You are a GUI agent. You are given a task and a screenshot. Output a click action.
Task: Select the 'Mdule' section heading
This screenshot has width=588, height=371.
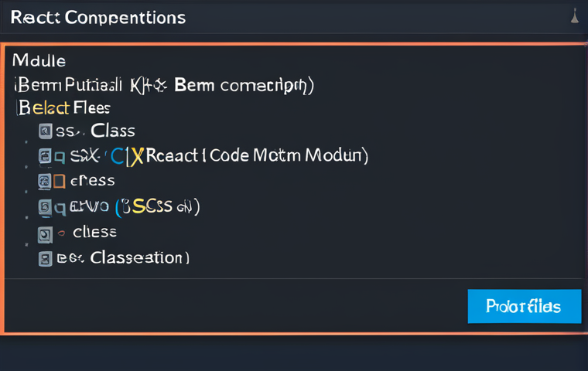[x=39, y=61]
